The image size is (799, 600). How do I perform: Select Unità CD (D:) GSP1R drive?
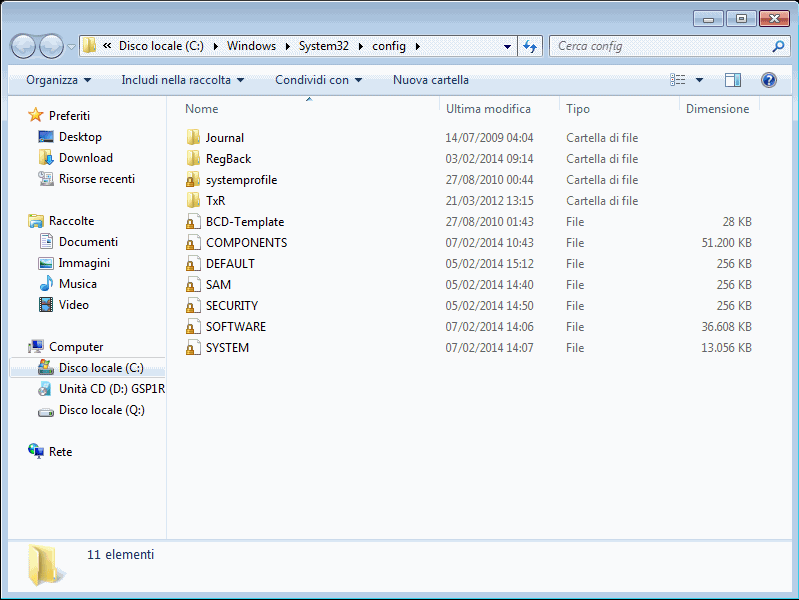[x=112, y=389]
